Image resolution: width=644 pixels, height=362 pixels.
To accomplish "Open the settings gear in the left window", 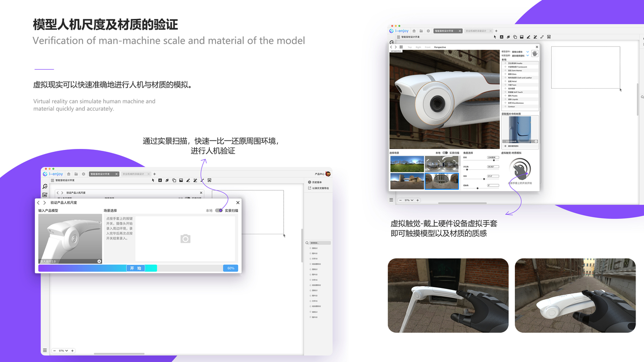I will (83, 174).
